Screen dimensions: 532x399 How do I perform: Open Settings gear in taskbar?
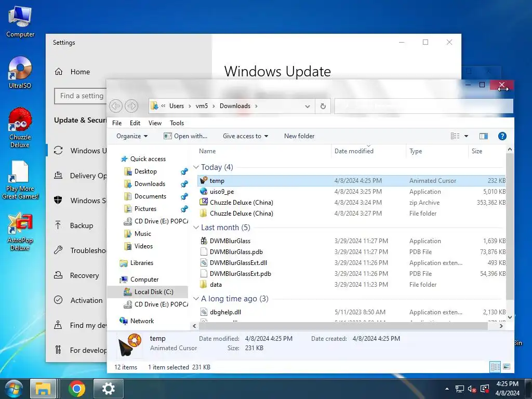108,389
